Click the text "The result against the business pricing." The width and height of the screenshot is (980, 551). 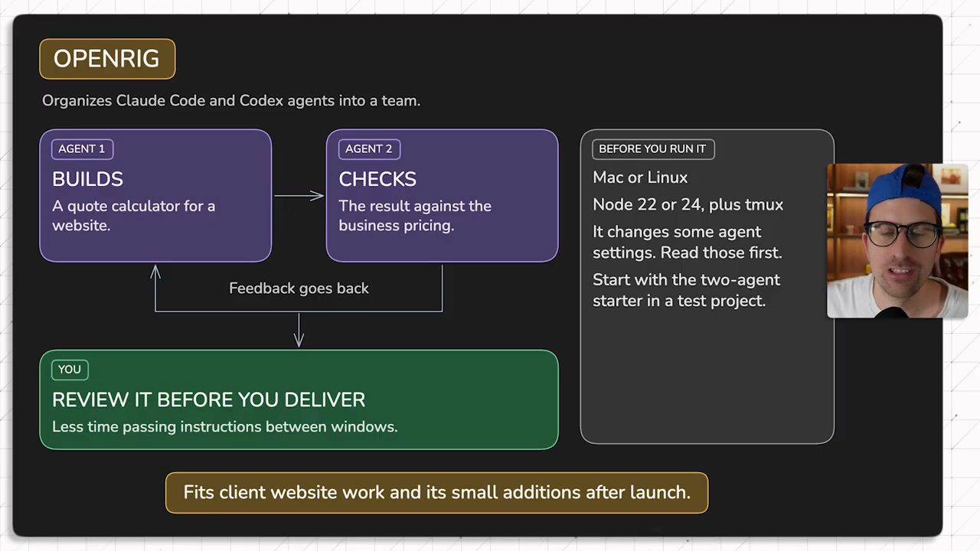click(x=415, y=216)
